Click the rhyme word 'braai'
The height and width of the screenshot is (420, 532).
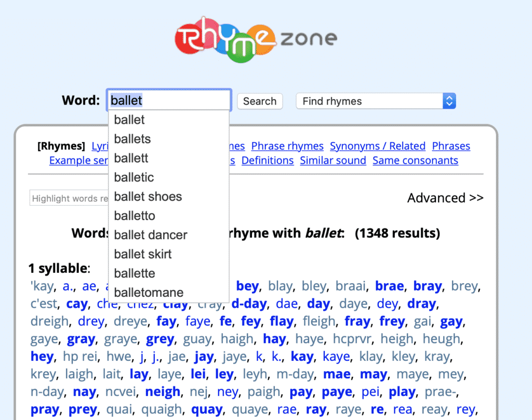coord(351,286)
